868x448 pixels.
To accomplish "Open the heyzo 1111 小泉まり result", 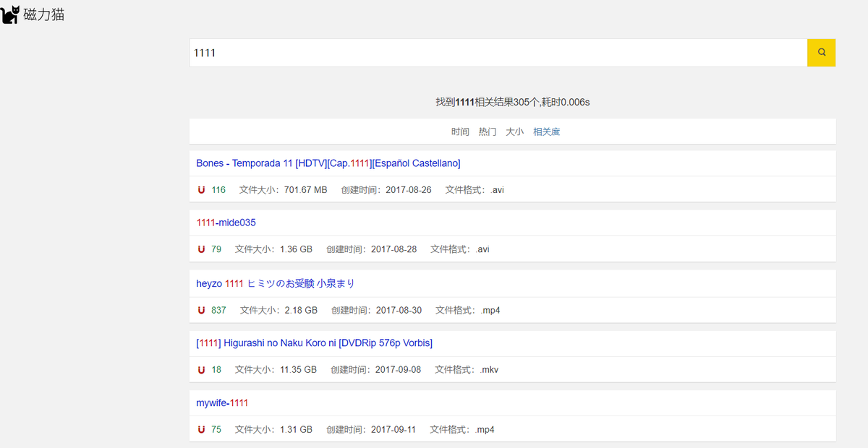I will pyautogui.click(x=275, y=283).
